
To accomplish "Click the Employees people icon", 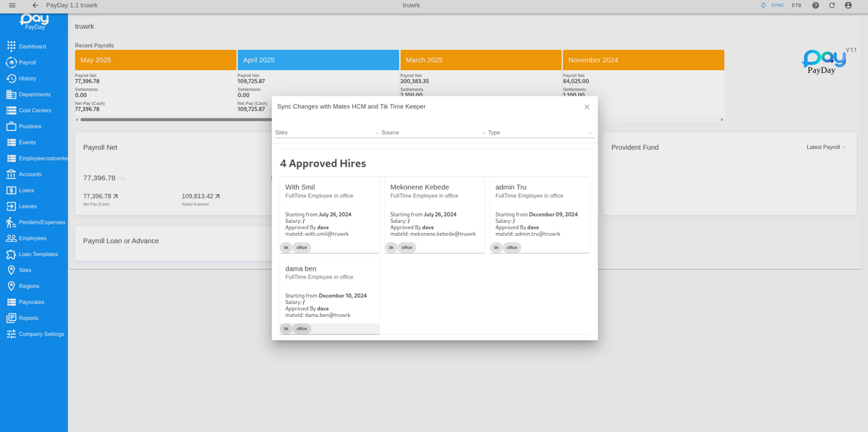I will (x=11, y=238).
